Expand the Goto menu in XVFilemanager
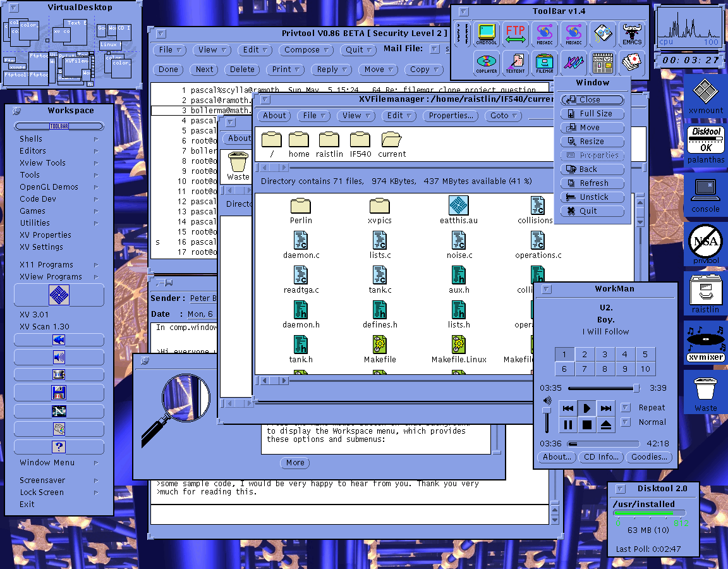This screenshot has height=569, width=728. tap(503, 116)
